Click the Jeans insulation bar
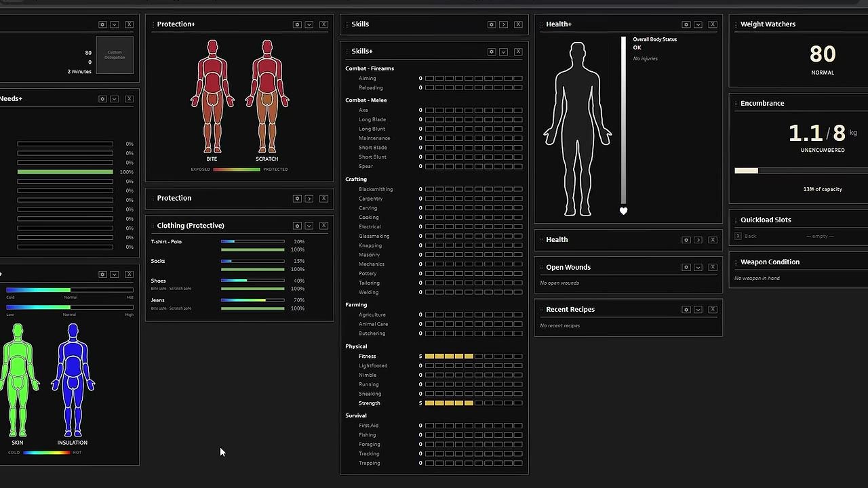868x488 pixels. coord(253,300)
